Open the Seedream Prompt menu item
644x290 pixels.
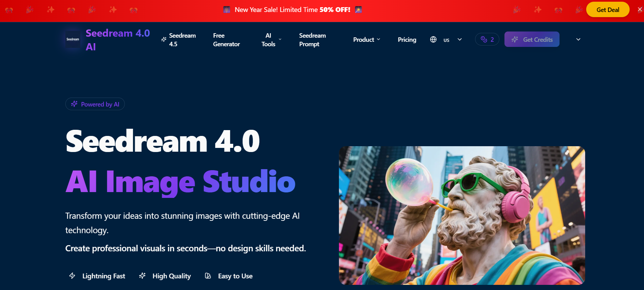pyautogui.click(x=312, y=40)
